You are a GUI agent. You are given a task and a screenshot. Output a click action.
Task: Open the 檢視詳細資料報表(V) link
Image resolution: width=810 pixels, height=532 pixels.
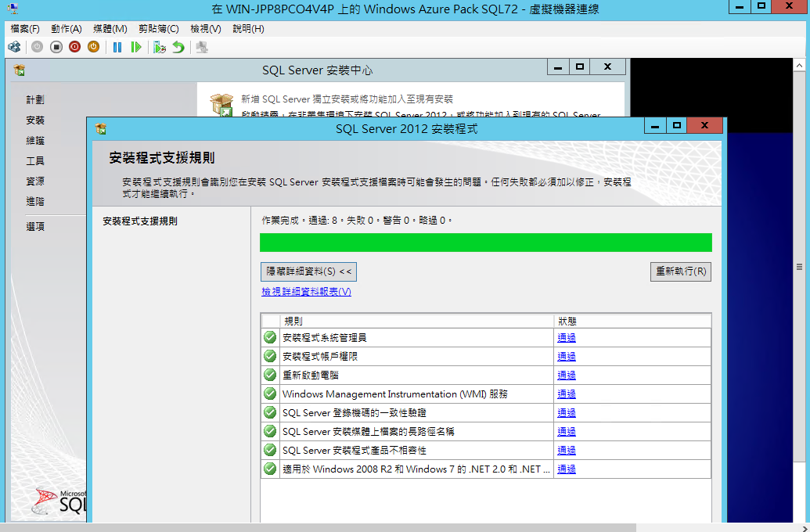coord(306,292)
